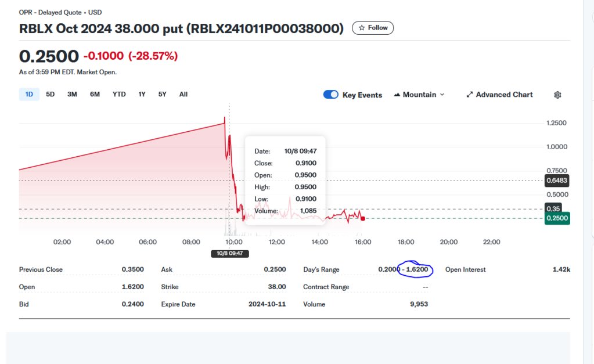This screenshot has height=364, width=594.
Task: Click the RBLX Oct 2024 38.000 put title
Action: pos(181,28)
